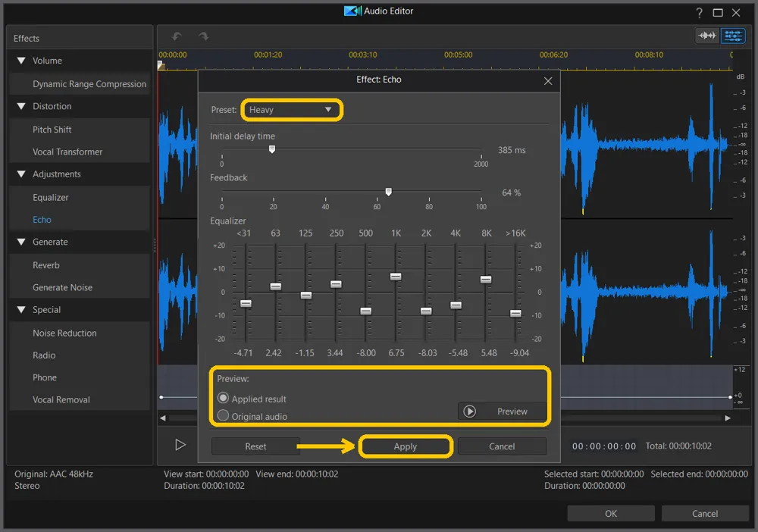The height and width of the screenshot is (532, 758).
Task: Open the Heavy preset dropdown
Action: pos(292,110)
